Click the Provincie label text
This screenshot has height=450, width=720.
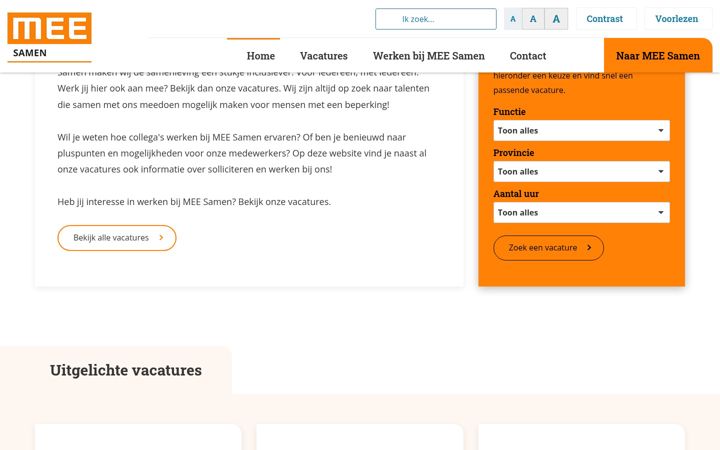pos(513,152)
